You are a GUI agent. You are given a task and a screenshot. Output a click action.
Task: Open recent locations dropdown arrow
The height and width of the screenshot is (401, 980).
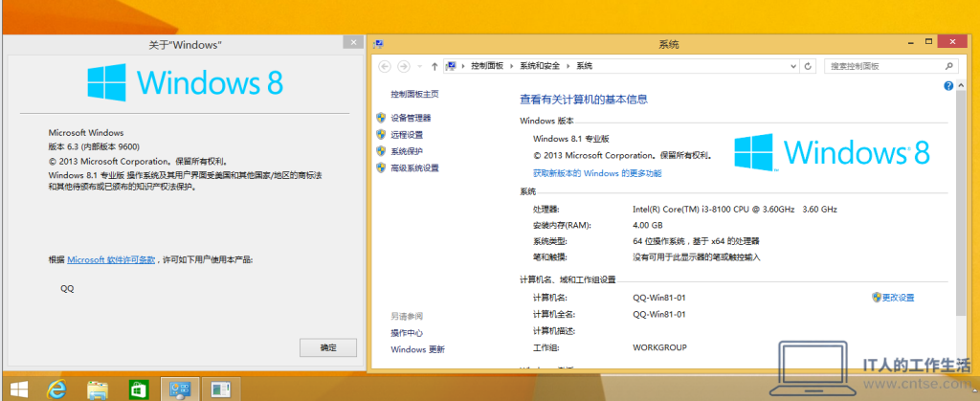419,66
